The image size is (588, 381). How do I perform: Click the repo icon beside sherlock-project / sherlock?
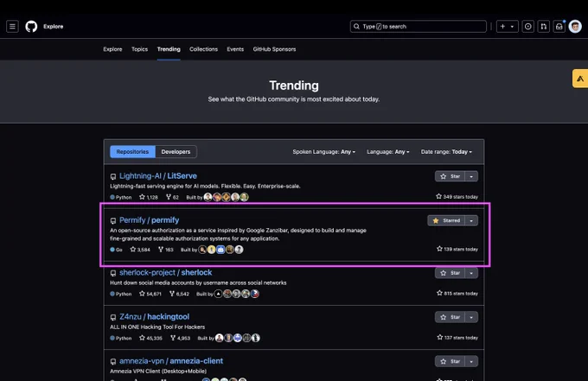[x=113, y=273]
